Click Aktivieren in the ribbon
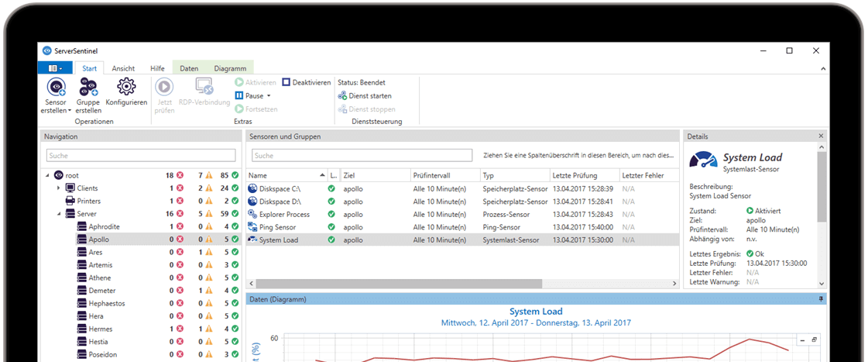 (x=256, y=83)
